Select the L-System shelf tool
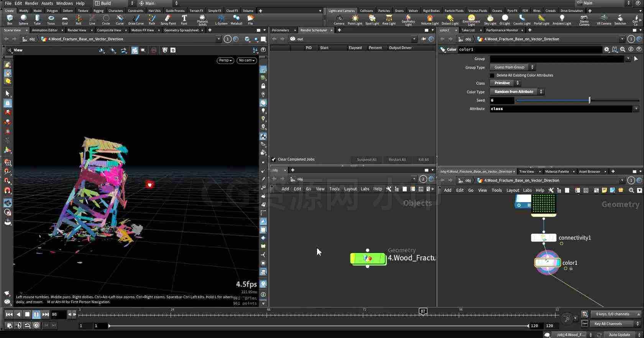Viewport: 644px width, 338px height. [221, 20]
